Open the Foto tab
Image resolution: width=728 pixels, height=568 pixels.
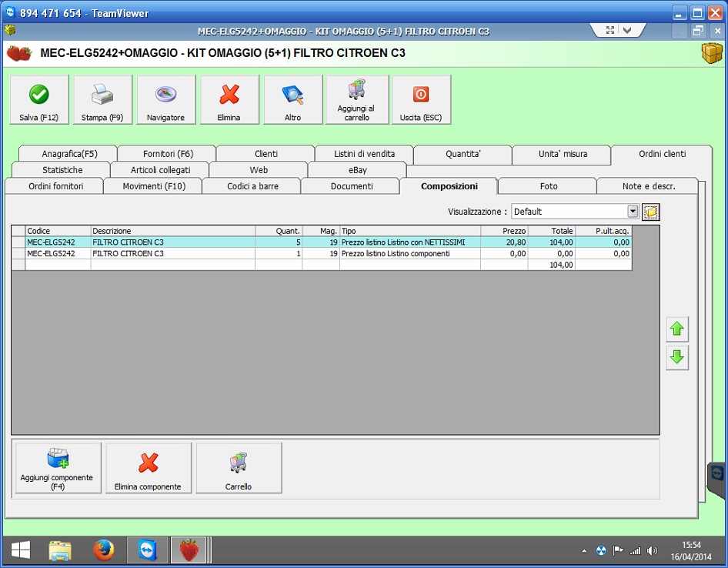coord(549,186)
